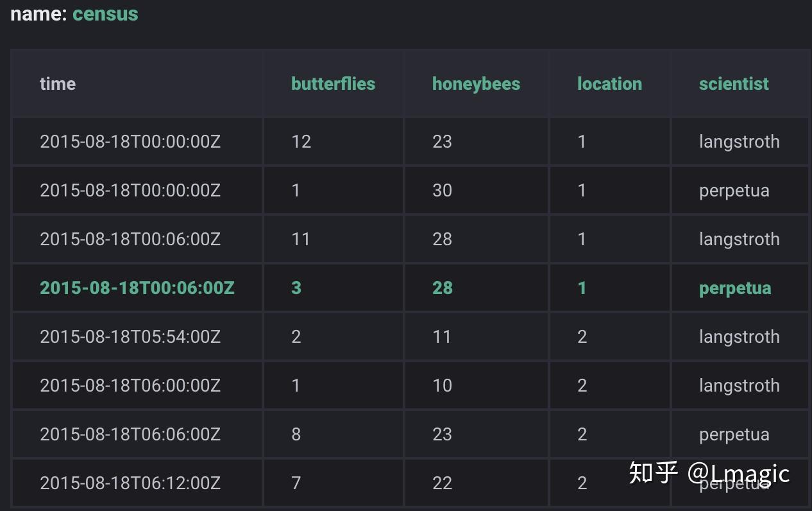The width and height of the screenshot is (812, 511).
Task: Click honeybees value 22 in last row
Action: [x=442, y=483]
